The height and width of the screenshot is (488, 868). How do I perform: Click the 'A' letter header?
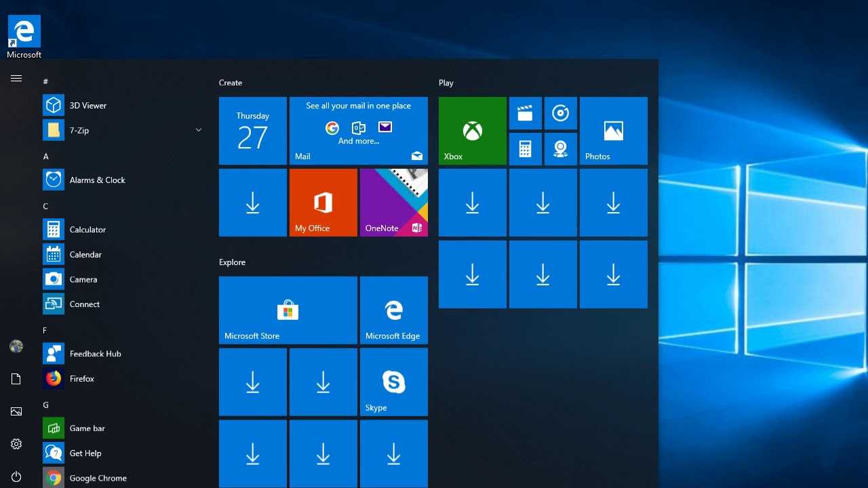46,157
